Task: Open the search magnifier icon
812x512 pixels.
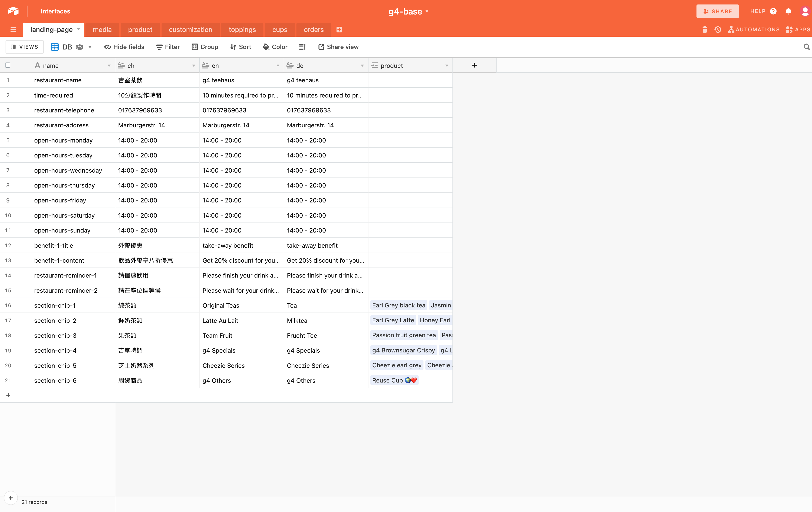Action: [x=806, y=47]
